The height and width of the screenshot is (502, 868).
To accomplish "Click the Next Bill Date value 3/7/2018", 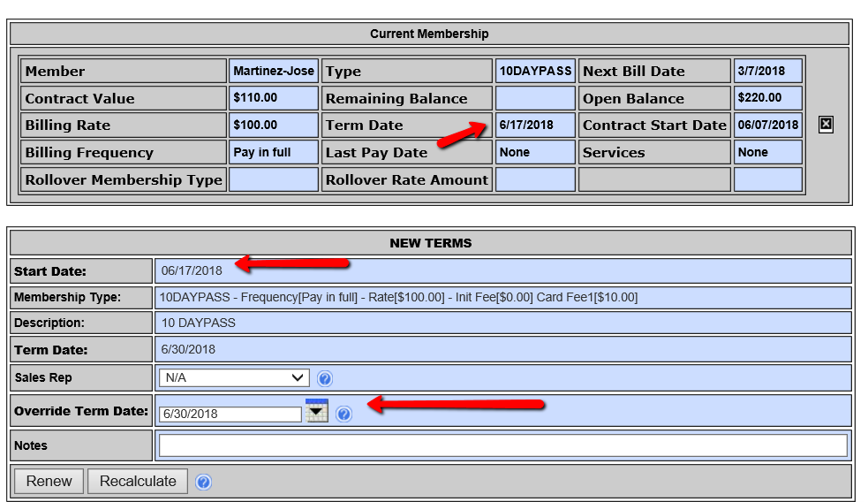I will pyautogui.click(x=767, y=71).
